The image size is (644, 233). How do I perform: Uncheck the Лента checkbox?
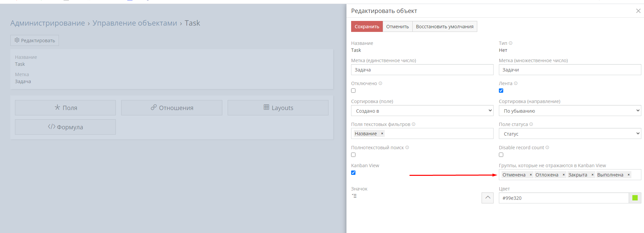coord(501,91)
